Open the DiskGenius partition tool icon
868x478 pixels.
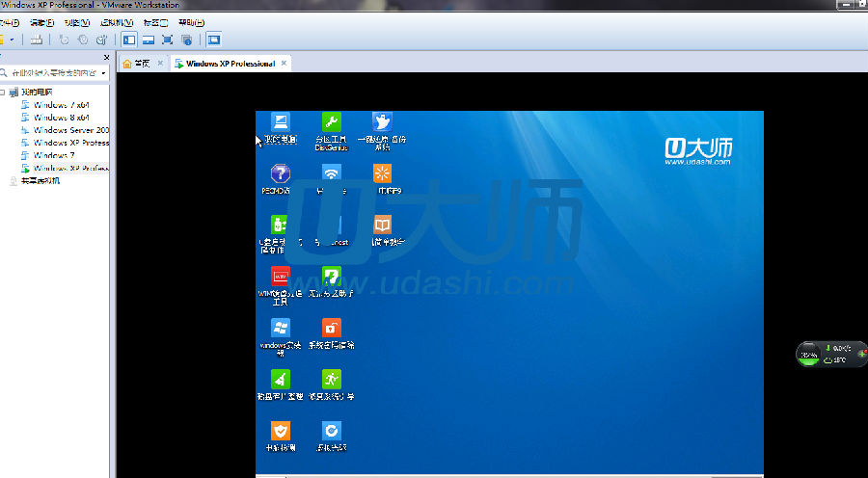(x=331, y=124)
